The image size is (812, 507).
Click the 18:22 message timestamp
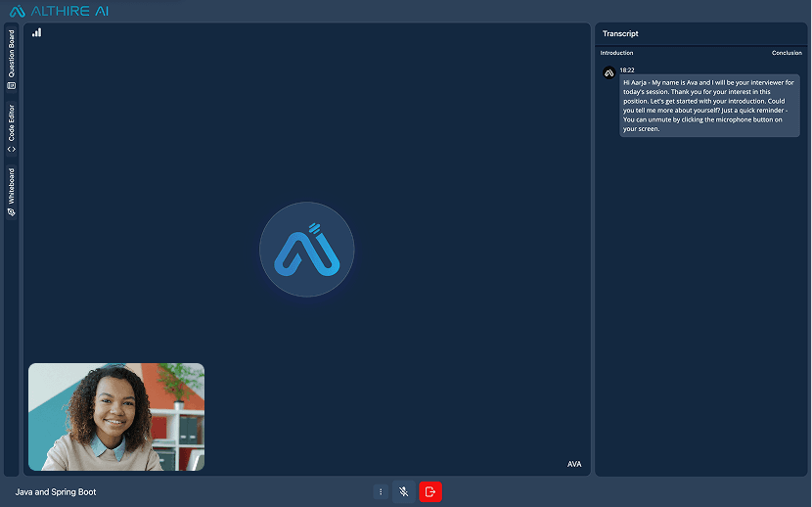pyautogui.click(x=627, y=69)
